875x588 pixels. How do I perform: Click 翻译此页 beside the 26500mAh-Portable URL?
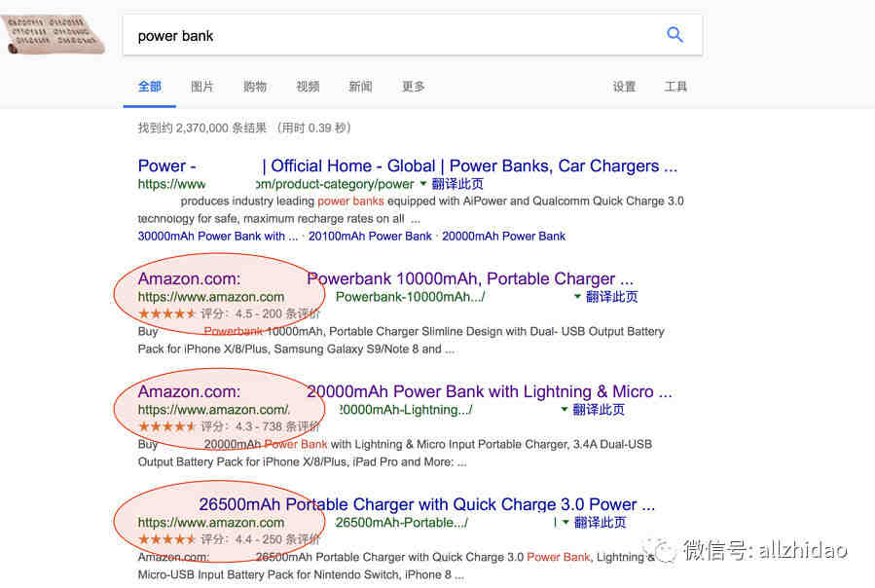(600, 522)
